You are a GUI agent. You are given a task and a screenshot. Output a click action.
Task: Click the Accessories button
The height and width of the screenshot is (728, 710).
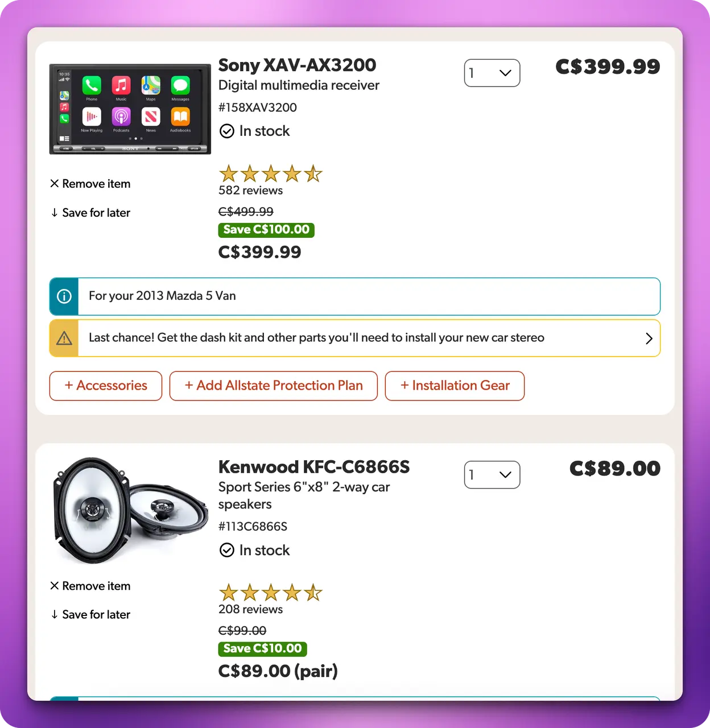106,386
